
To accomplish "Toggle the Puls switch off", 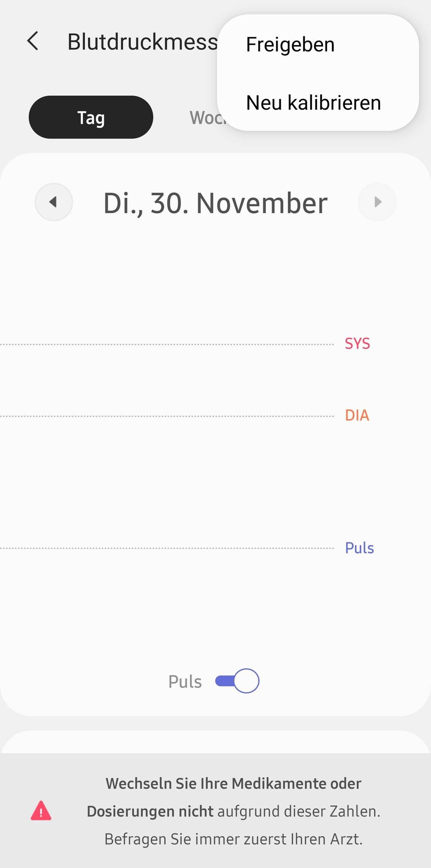I will pyautogui.click(x=237, y=681).
